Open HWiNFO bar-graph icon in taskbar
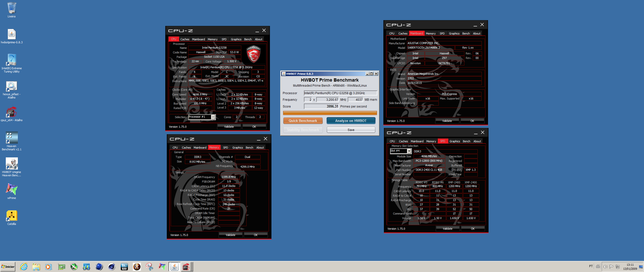Image resolution: width=644 pixels, height=272 pixels. tap(124, 267)
